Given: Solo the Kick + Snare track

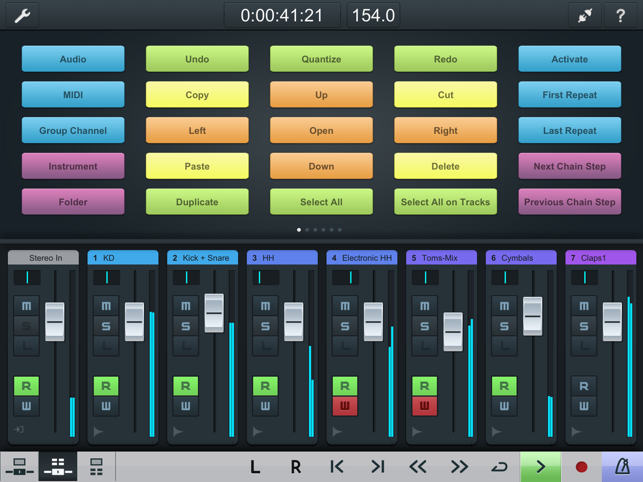Looking at the screenshot, I should (x=185, y=326).
